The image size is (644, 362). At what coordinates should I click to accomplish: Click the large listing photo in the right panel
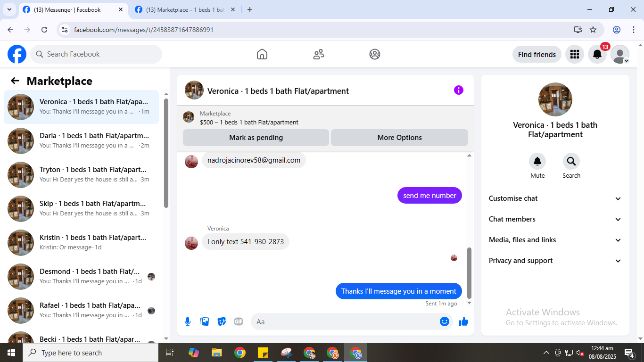tap(555, 99)
